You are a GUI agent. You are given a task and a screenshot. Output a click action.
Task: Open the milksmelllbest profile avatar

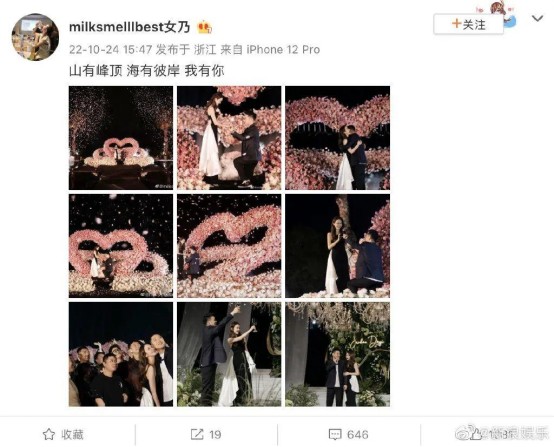click(35, 37)
